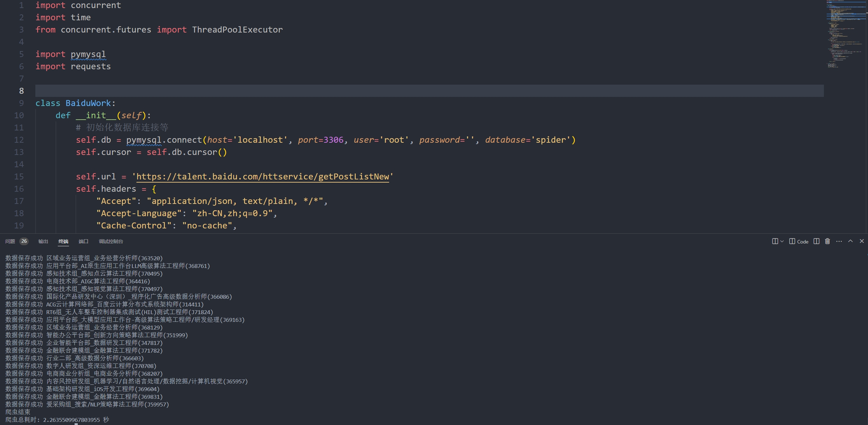Click the 'root' user string

tap(394, 140)
